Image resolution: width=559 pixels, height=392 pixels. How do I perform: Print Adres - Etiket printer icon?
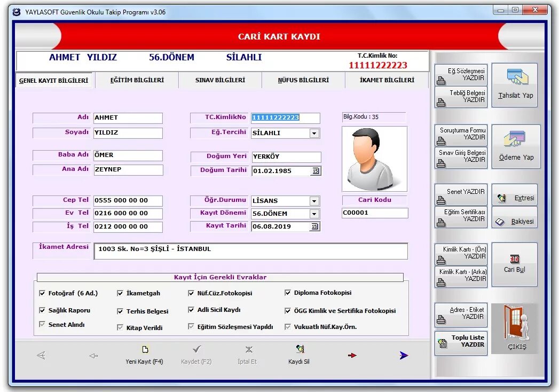pos(441,319)
